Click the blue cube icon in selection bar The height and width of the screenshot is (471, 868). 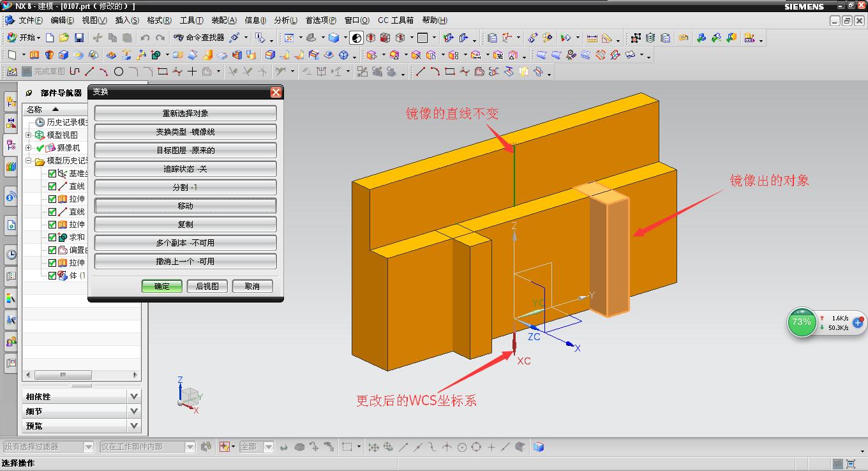[539, 447]
